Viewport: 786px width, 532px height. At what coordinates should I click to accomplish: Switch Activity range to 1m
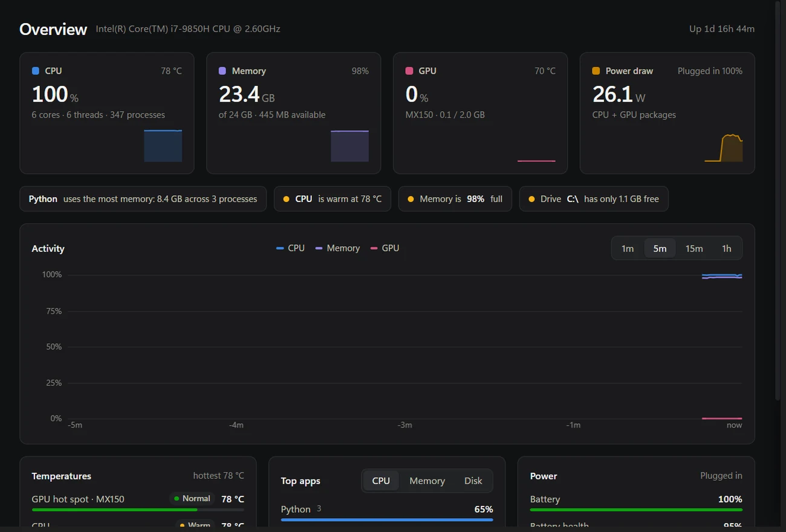(x=628, y=248)
